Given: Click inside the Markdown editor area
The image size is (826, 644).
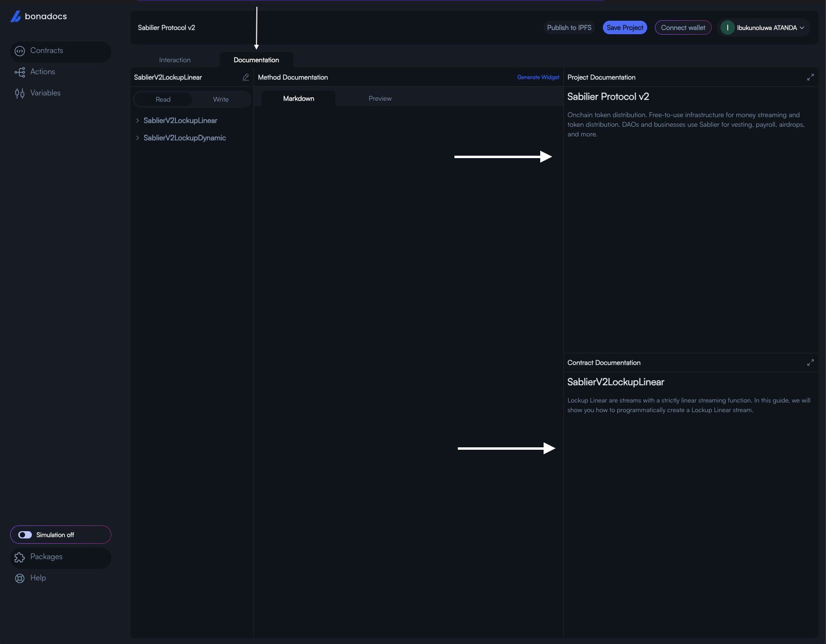Looking at the screenshot, I should point(408,371).
